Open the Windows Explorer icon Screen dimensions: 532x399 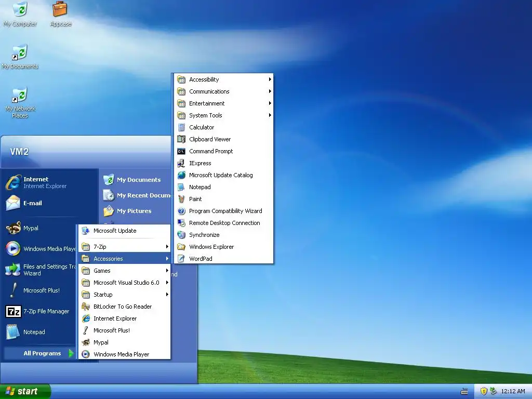[181, 247]
